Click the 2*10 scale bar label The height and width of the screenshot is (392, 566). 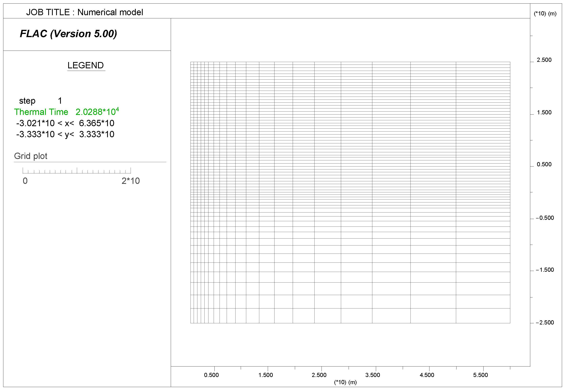pos(130,181)
